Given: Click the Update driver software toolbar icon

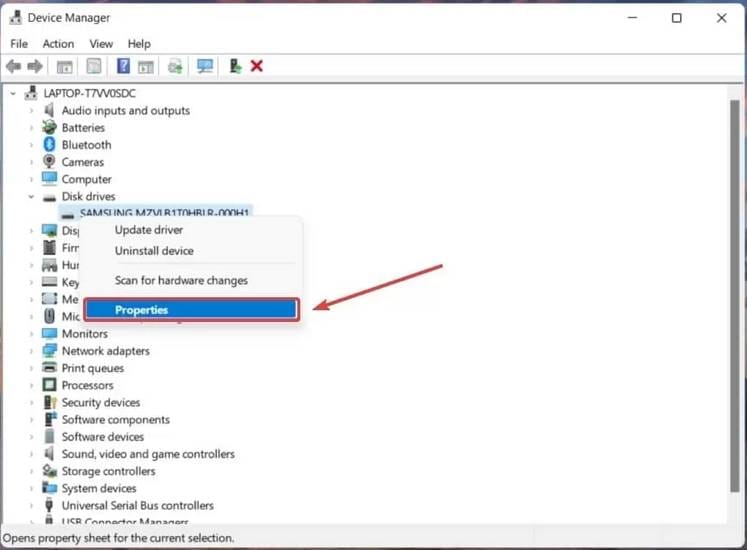Looking at the screenshot, I should pos(175,66).
